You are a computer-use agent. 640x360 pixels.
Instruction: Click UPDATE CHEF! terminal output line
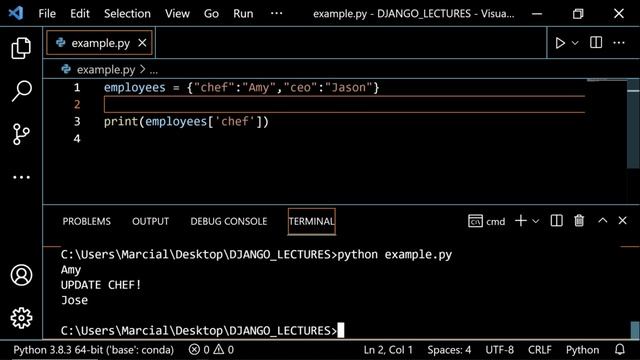(101, 285)
